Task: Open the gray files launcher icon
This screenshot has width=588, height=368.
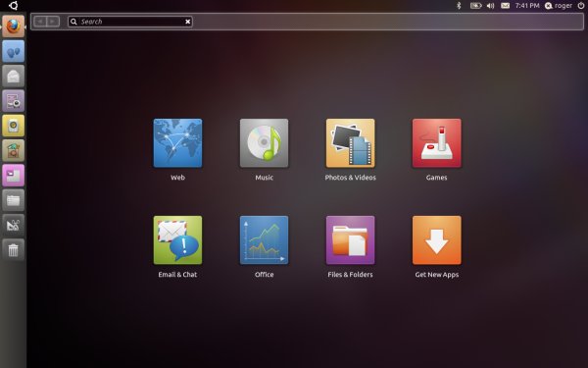Action: coord(13,200)
